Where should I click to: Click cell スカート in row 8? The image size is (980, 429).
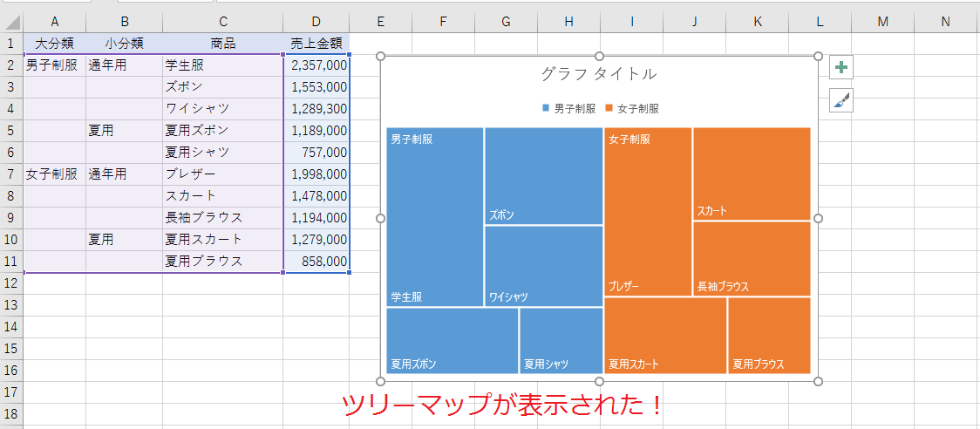coord(223,195)
